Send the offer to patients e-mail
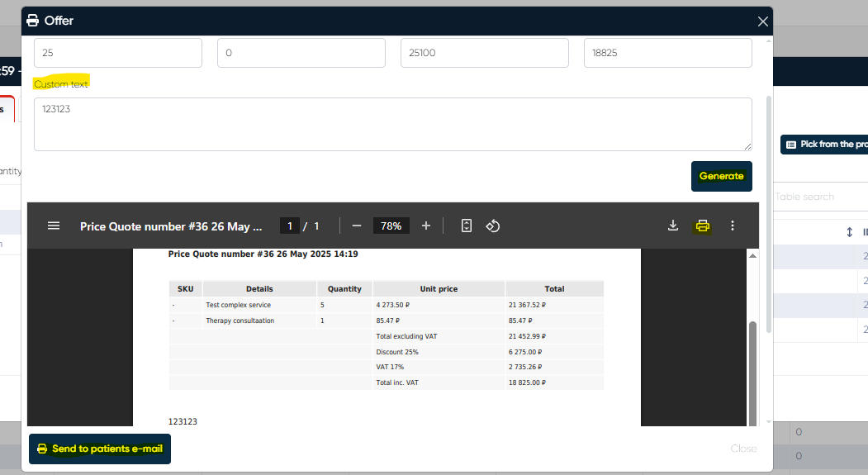Screen dimensions: 868x475 pyautogui.click(x=100, y=449)
